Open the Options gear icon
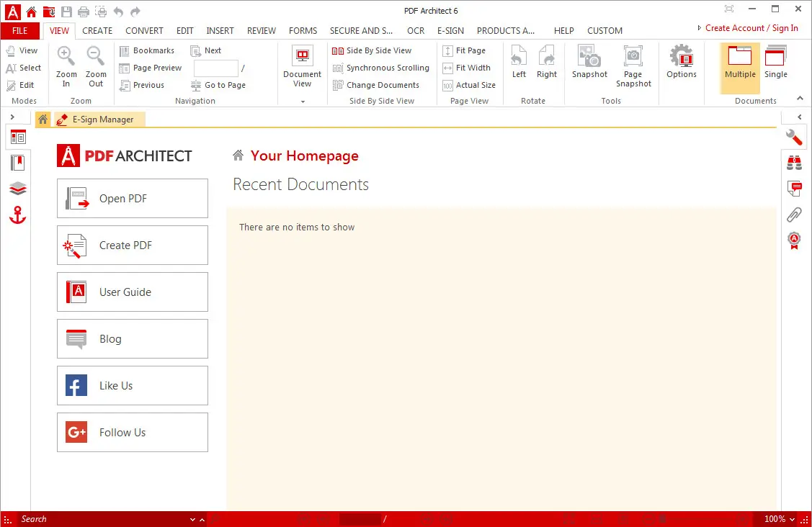The width and height of the screenshot is (812, 527). tap(682, 62)
